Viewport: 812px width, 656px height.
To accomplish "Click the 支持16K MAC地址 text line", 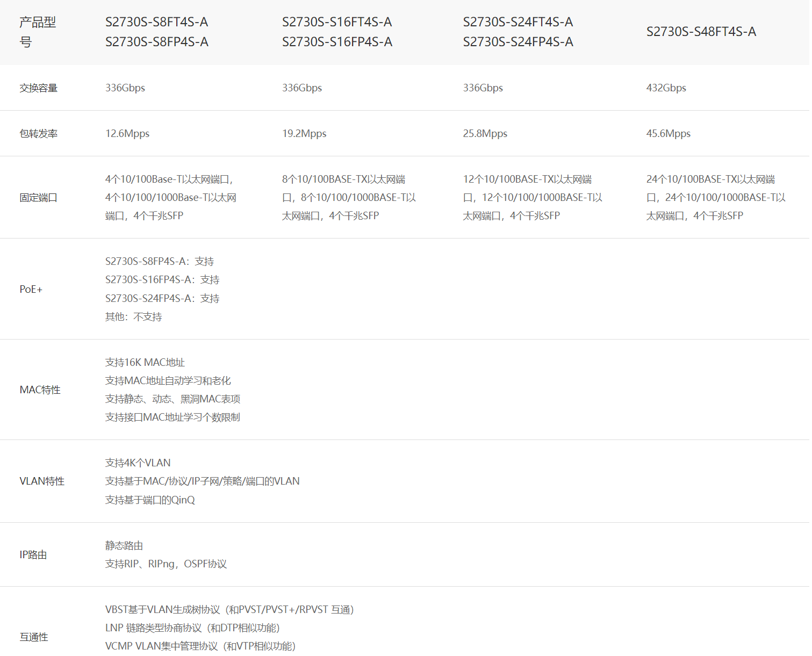I will pos(145,363).
